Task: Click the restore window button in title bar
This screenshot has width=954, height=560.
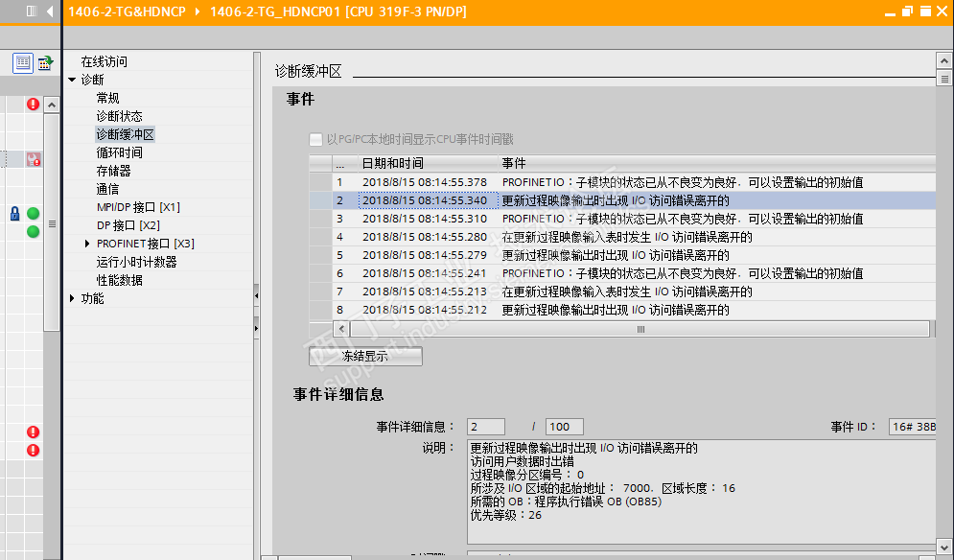Action: click(907, 11)
